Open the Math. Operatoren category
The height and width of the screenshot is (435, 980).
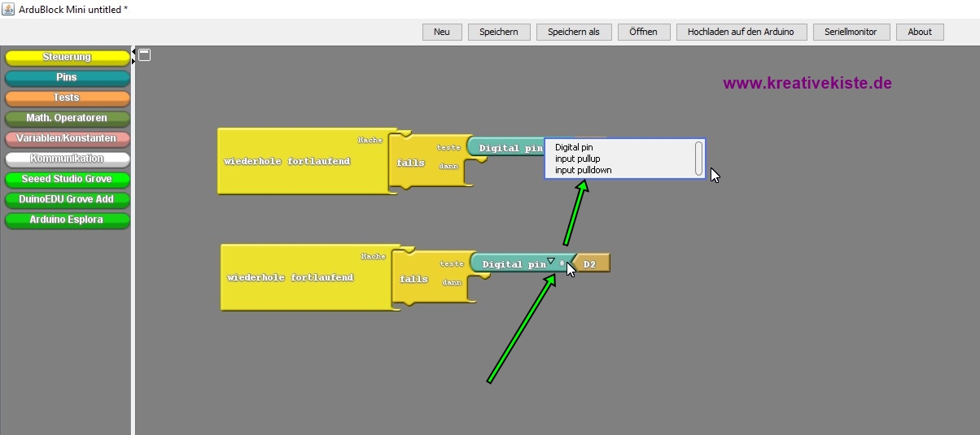pos(67,118)
